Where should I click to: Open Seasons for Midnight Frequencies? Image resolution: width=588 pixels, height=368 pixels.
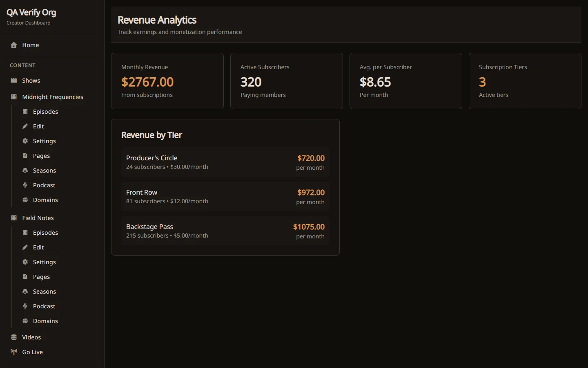tap(58, 171)
